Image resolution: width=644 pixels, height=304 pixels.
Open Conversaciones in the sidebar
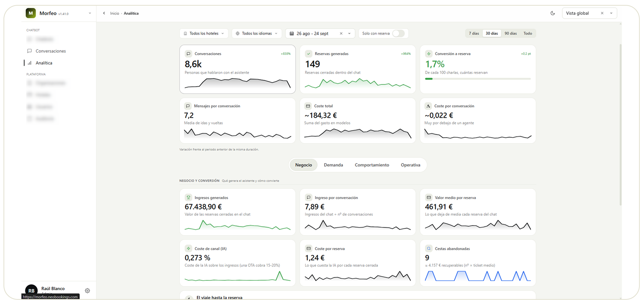point(51,51)
